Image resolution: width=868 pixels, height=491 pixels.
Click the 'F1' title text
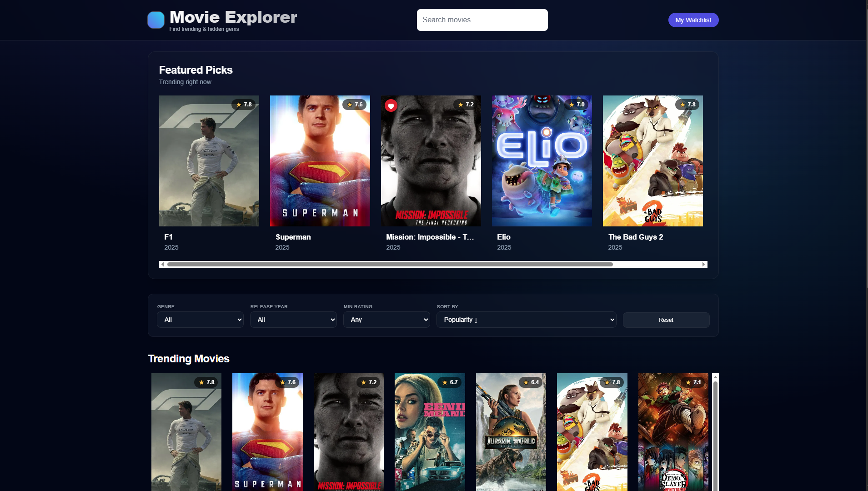168,237
